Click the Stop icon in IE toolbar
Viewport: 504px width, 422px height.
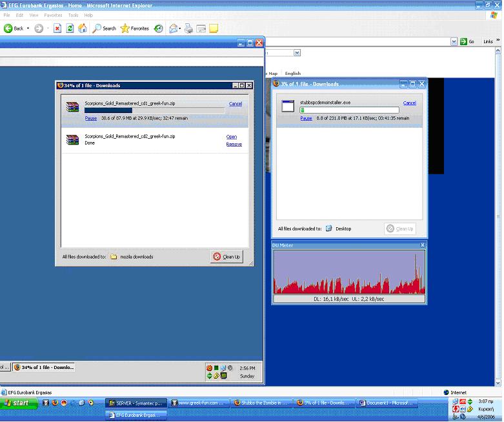click(57, 28)
